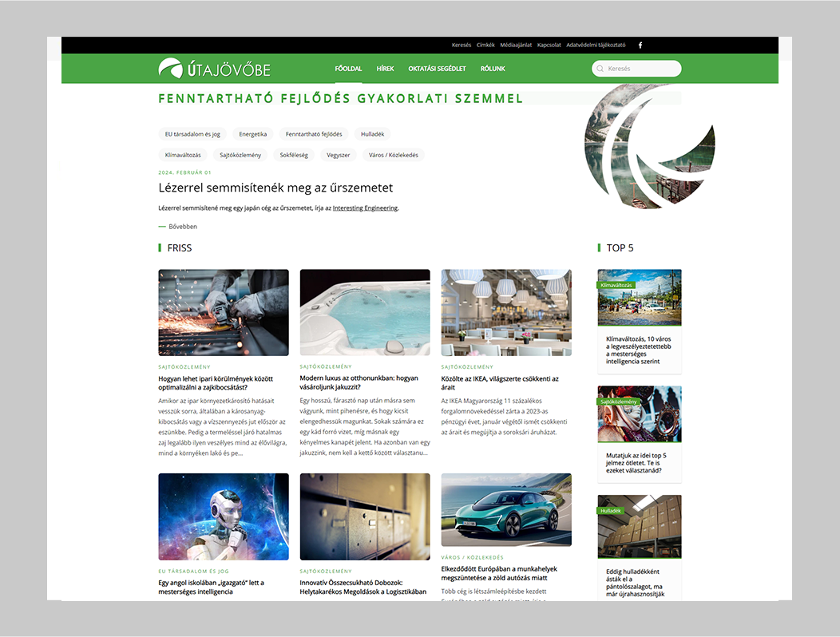The width and height of the screenshot is (840, 637).
Task: Open the teal electric car thumbnail
Action: click(506, 509)
